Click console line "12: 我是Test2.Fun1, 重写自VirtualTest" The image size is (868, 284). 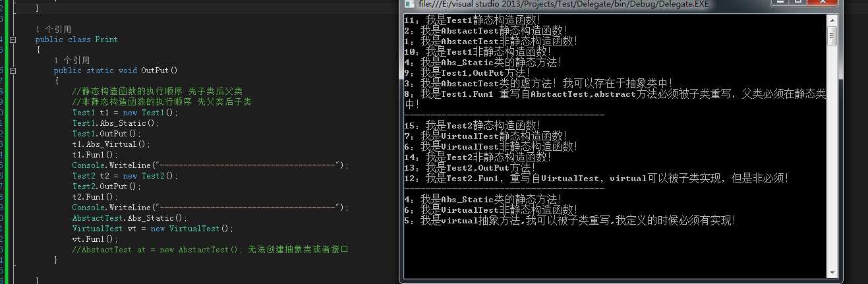(x=596, y=178)
